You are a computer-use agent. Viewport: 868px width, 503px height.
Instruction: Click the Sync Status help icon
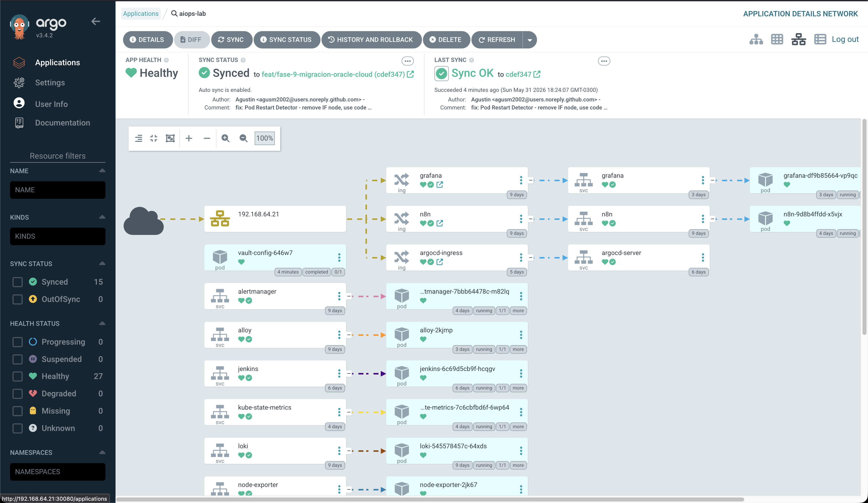pos(243,60)
